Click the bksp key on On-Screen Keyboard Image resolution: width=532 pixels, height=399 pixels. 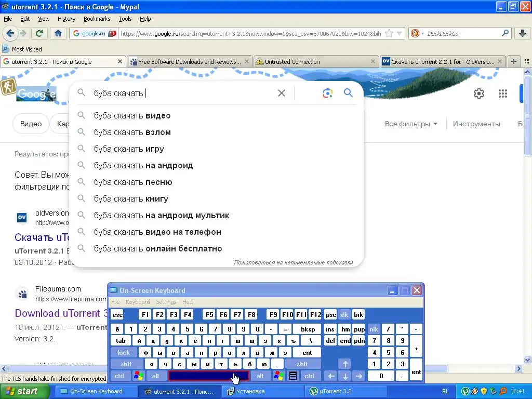308,329
